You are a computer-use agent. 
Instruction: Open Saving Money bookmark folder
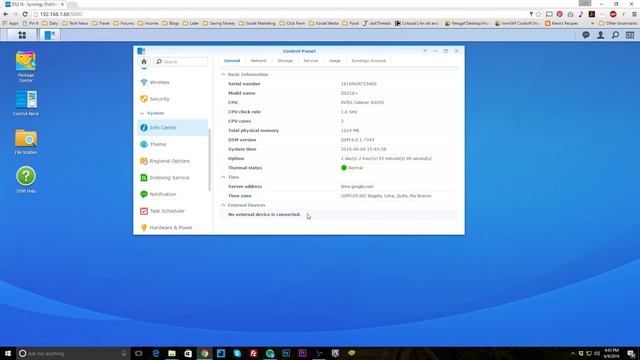[219, 23]
